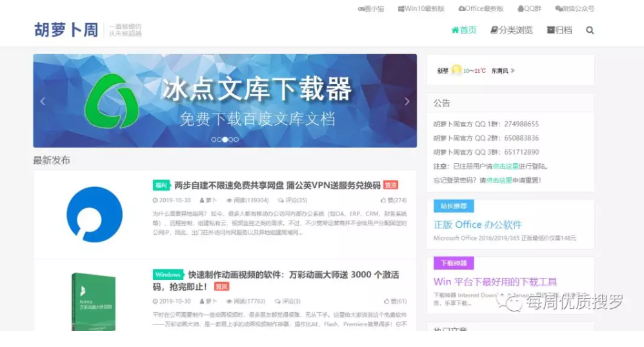Viewport: 644px width, 347px height.
Task: Like the article with 赞(61)
Action: 395,301
